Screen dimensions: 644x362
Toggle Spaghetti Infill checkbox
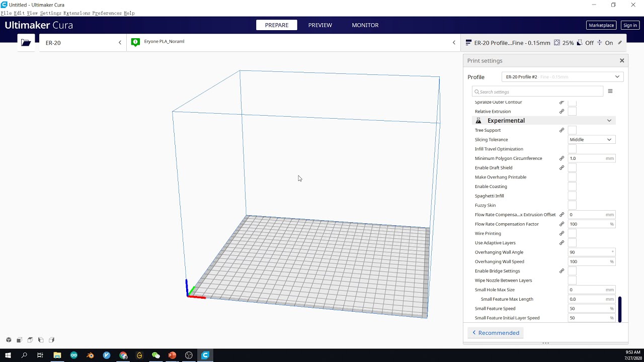point(572,196)
